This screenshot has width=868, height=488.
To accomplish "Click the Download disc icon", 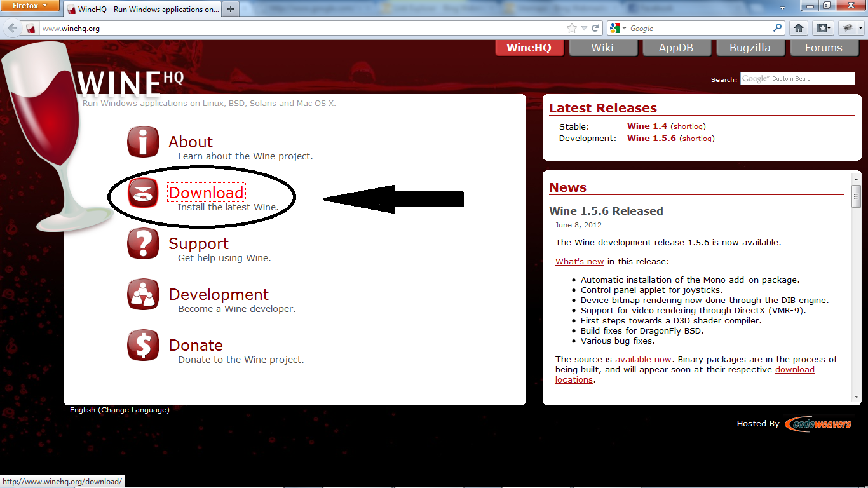I will coord(143,193).
